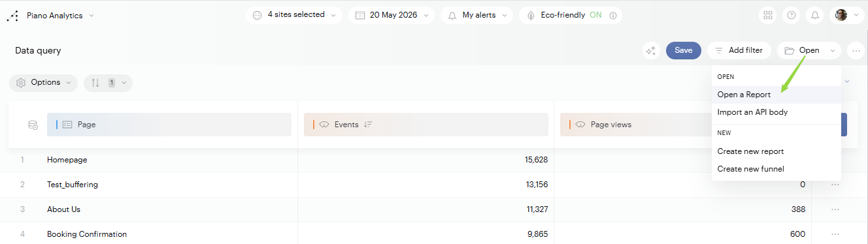Open the ellipsis menu for About Us row
Image resolution: width=868 pixels, height=244 pixels.
pyautogui.click(x=835, y=209)
